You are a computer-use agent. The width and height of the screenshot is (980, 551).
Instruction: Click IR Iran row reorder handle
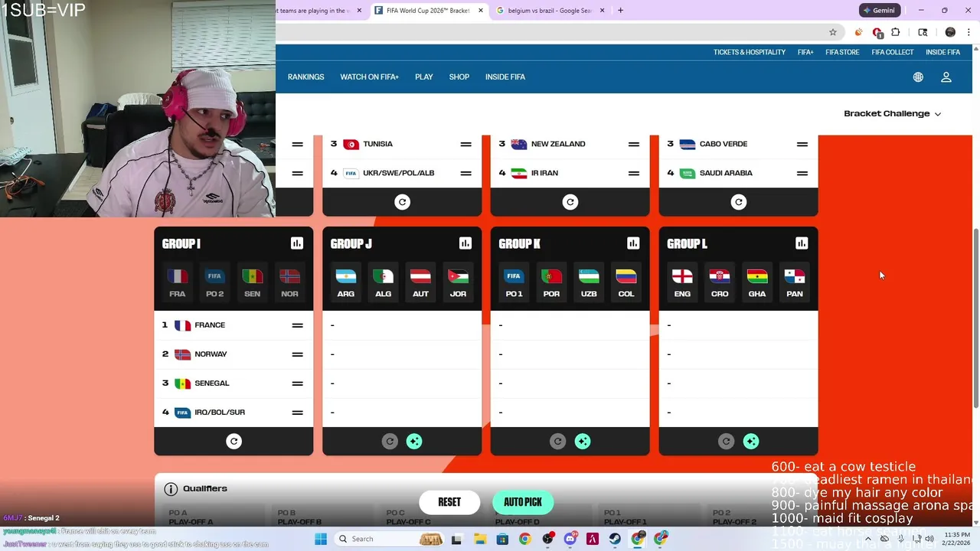click(634, 173)
